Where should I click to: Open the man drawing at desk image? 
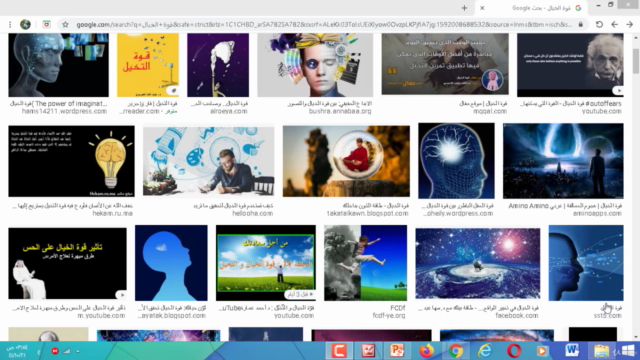(209, 161)
